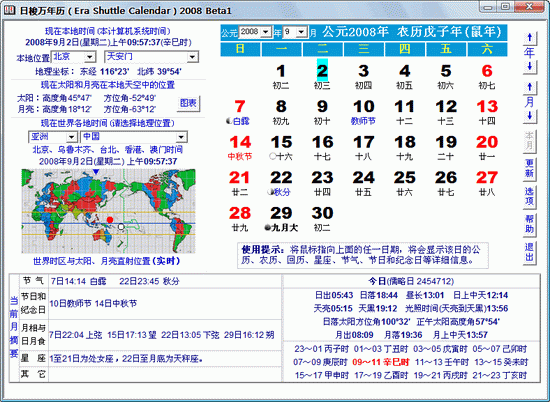Open the 天安门 location dropdown
The image size is (550, 402).
(192, 57)
